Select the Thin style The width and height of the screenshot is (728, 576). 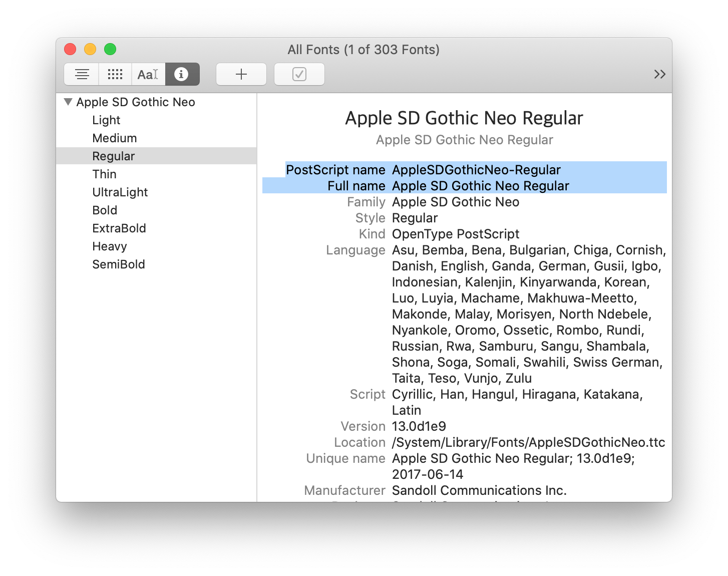pos(104,174)
